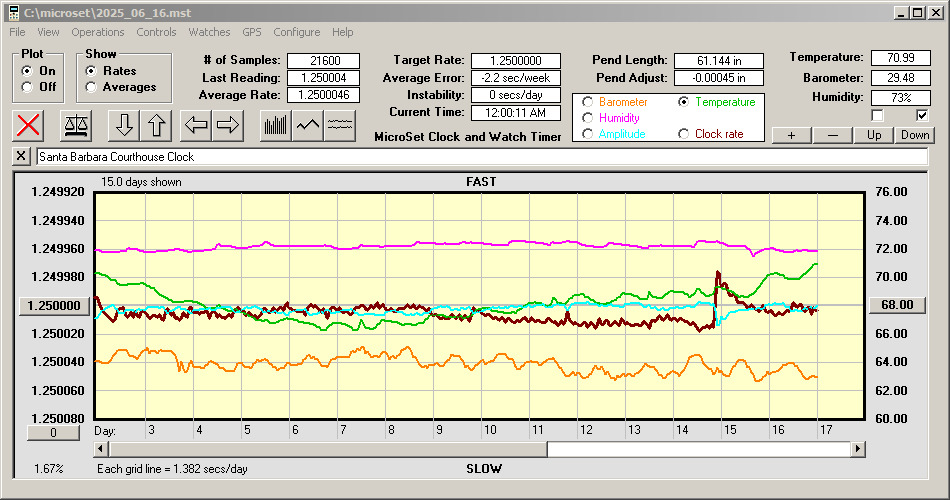Click the Target Rate field
Screen dimensions: 950x500
coord(516,61)
